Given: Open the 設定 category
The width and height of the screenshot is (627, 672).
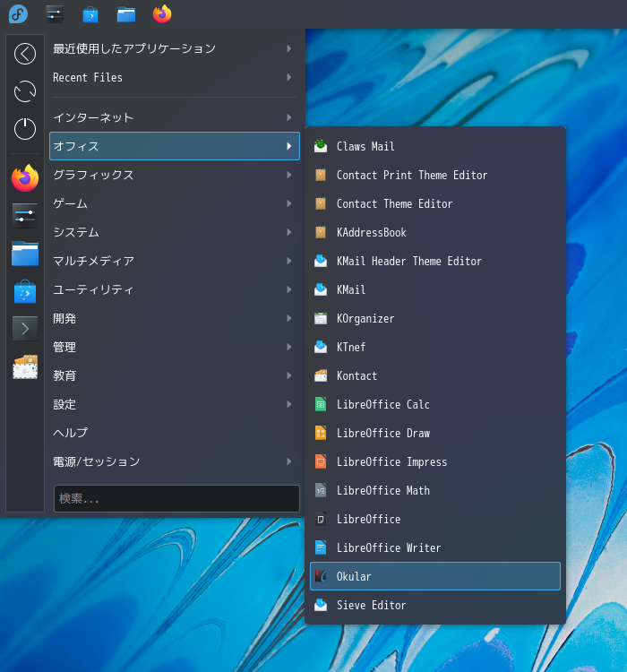Looking at the screenshot, I should click(175, 405).
